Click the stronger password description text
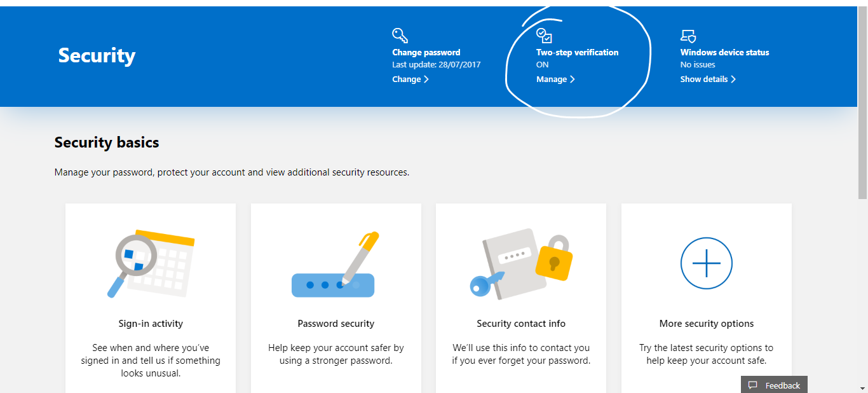Viewport: 868px width, 393px height. pos(336,354)
